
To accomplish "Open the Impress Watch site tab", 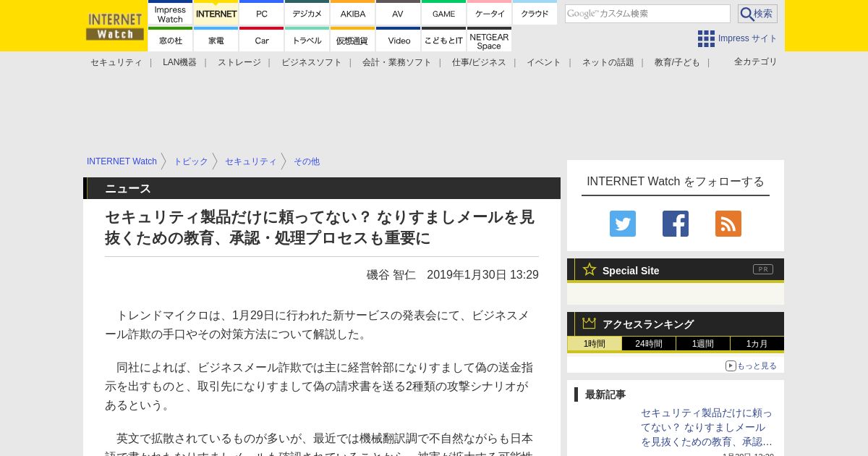I will pyautogui.click(x=171, y=13).
